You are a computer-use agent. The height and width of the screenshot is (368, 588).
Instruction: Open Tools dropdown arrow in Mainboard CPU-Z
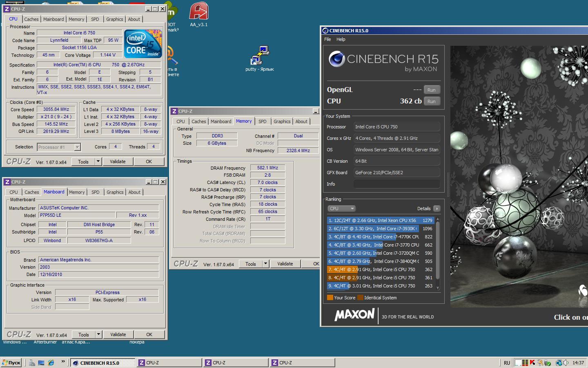pos(98,334)
